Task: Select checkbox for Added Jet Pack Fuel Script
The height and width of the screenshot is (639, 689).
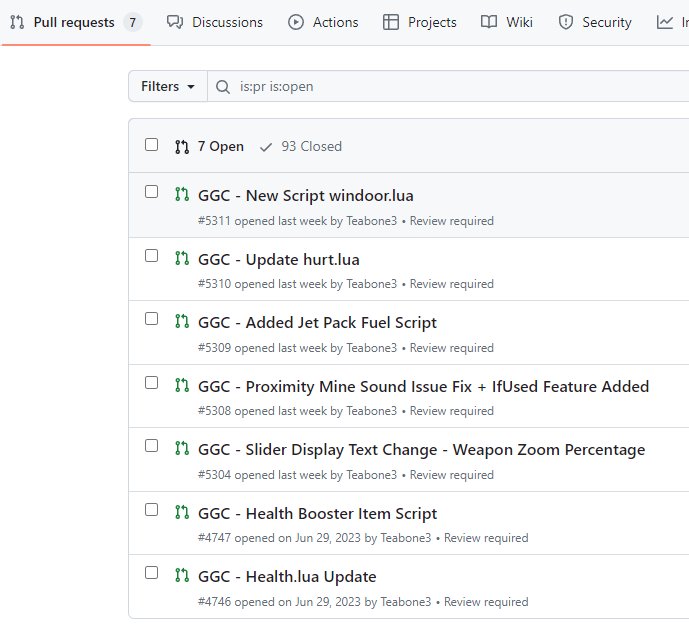Action: [x=152, y=319]
